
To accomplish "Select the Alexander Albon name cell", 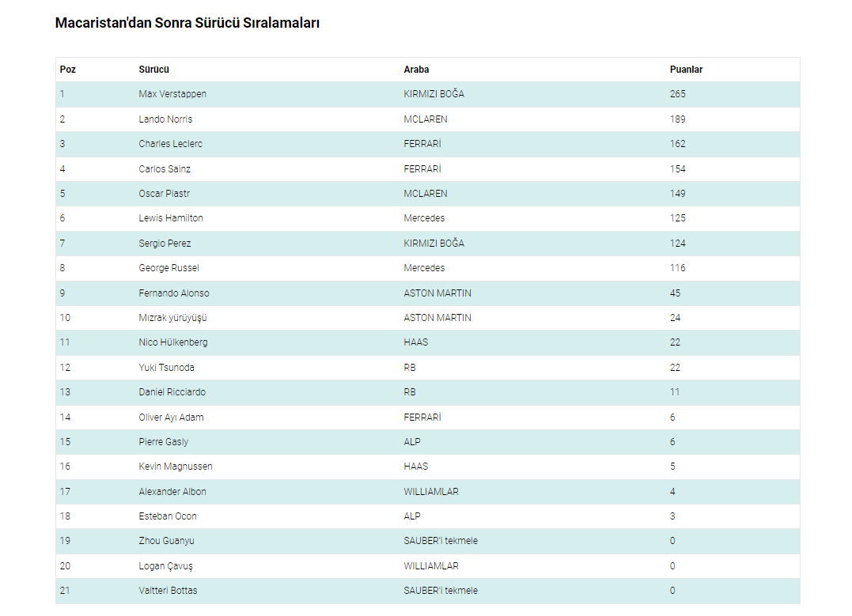I will coord(172,492).
